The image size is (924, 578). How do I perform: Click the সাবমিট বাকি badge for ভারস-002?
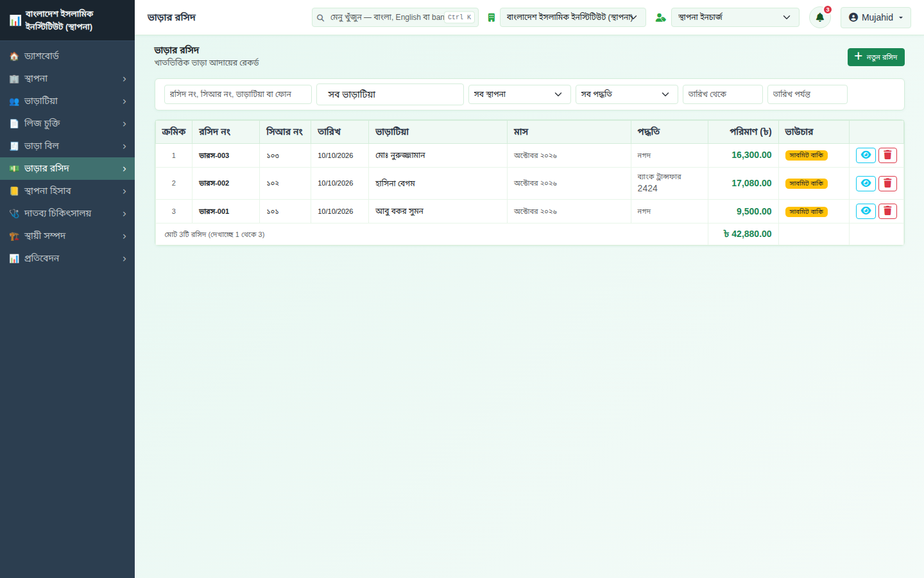807,184
